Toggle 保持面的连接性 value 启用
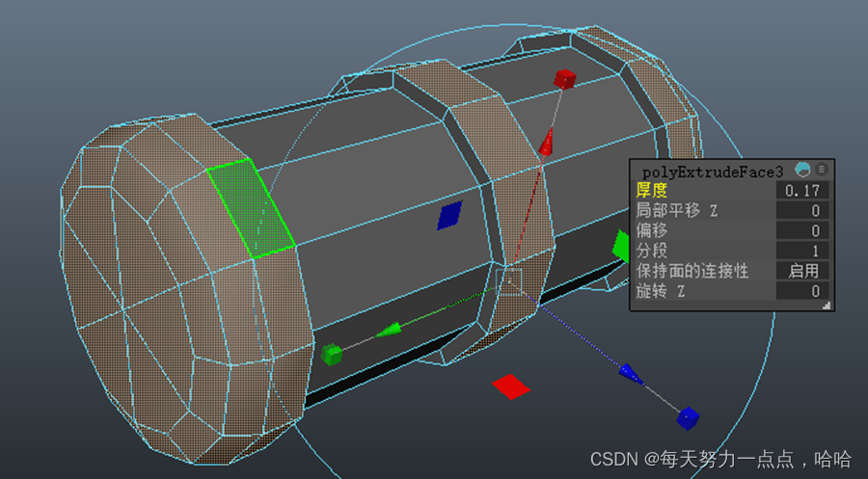Screen dimensions: 868x479 tap(802, 271)
